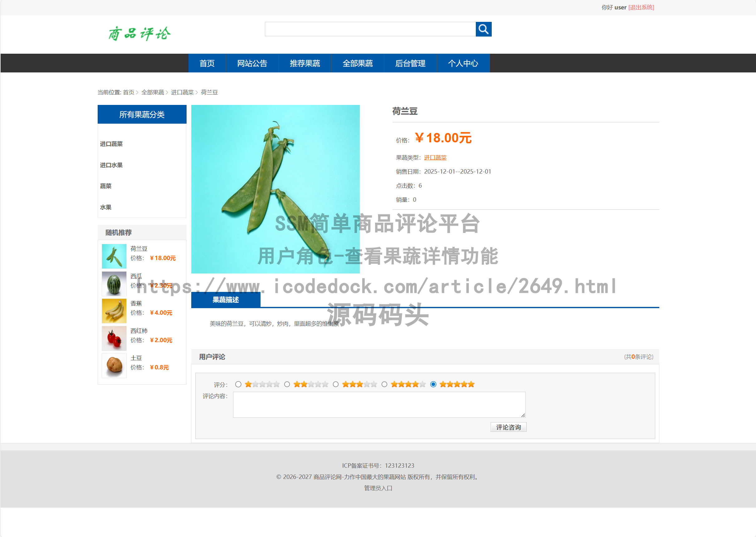Go to 推荐果蔬 in the navigation bar

(x=305, y=63)
